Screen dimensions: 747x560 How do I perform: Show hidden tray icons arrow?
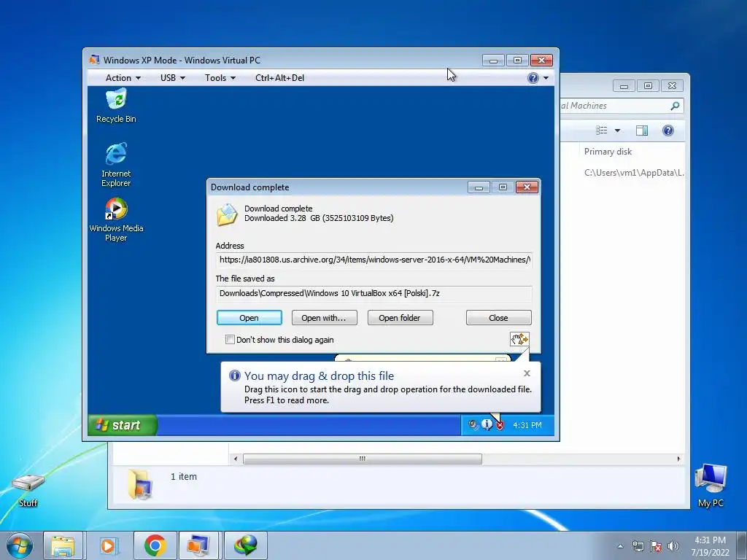pyautogui.click(x=620, y=546)
